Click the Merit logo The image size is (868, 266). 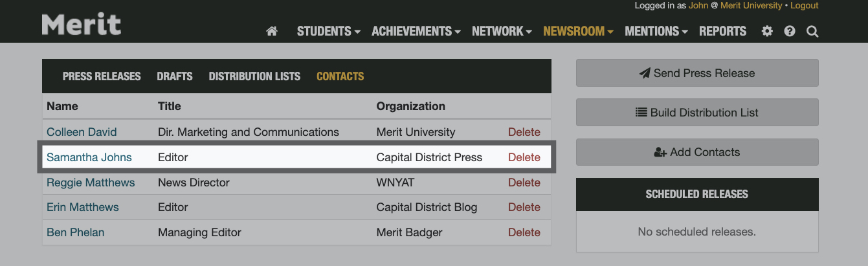tap(82, 25)
